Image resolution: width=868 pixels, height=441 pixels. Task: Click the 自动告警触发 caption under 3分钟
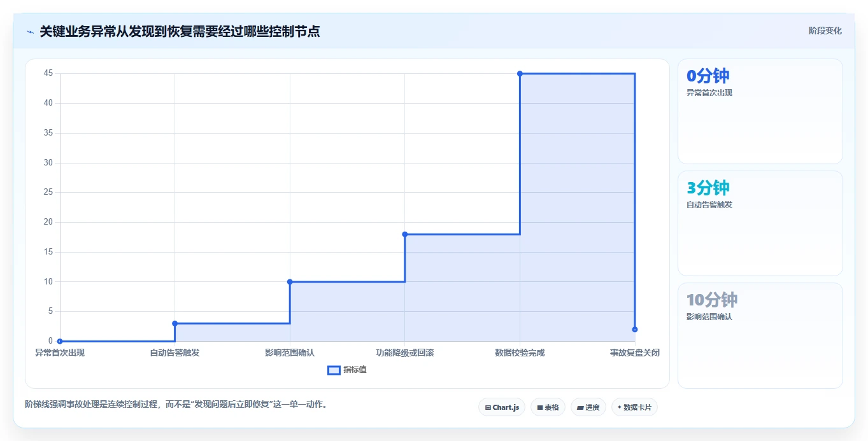pos(709,205)
